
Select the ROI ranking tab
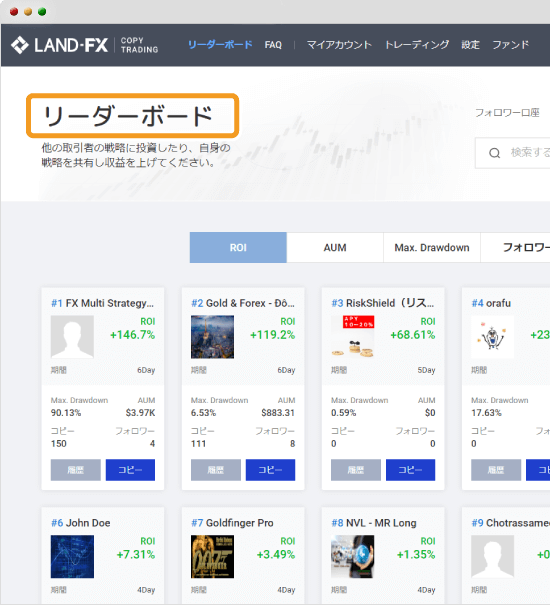(238, 247)
